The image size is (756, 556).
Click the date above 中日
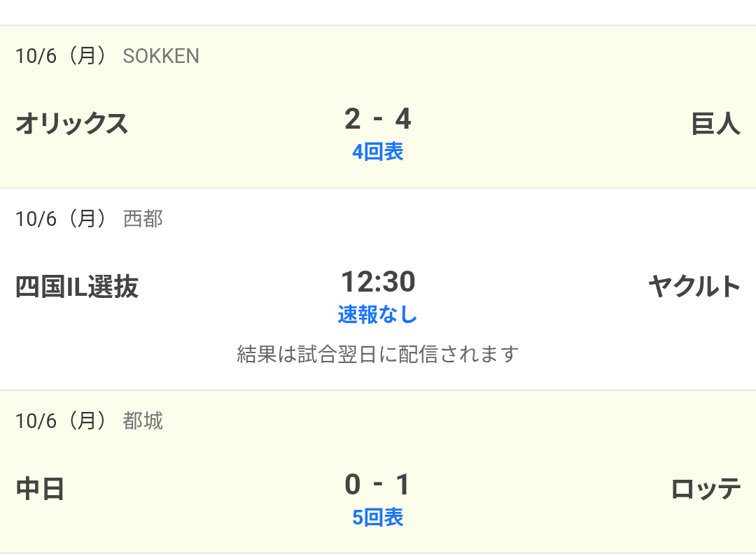tap(61, 420)
